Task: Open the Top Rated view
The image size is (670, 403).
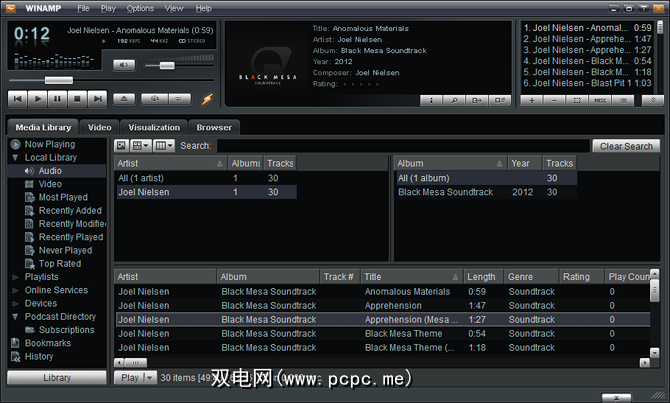Action: coord(60,264)
